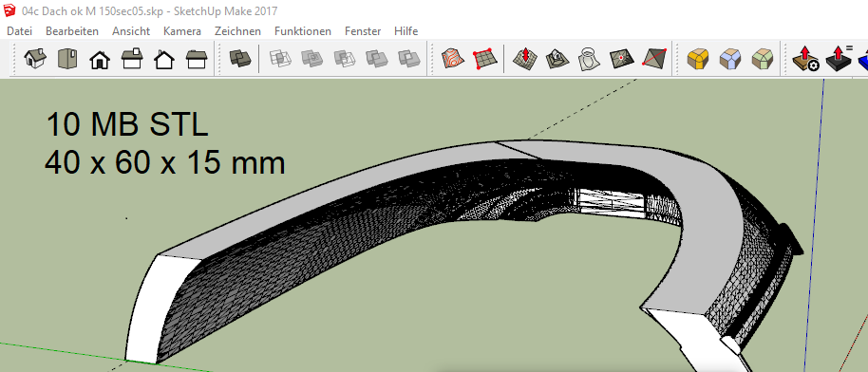Click the Outer Shell solid tool
This screenshot has width=868, height=372.
(240, 58)
